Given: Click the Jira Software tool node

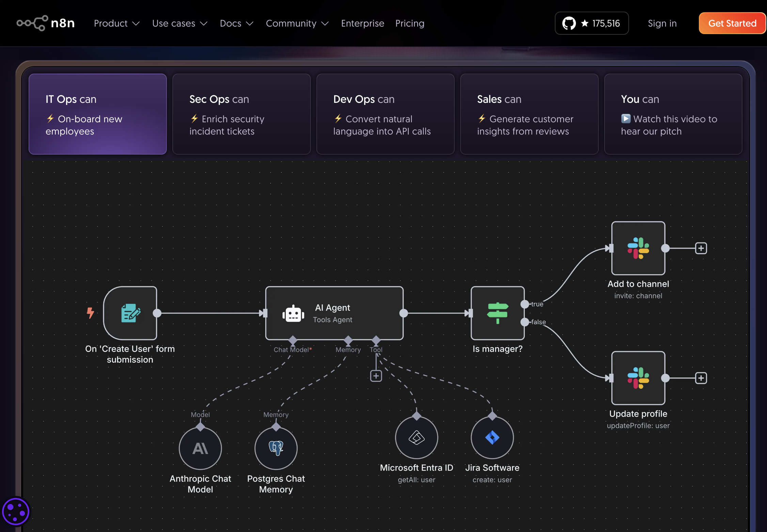Looking at the screenshot, I should (x=492, y=438).
